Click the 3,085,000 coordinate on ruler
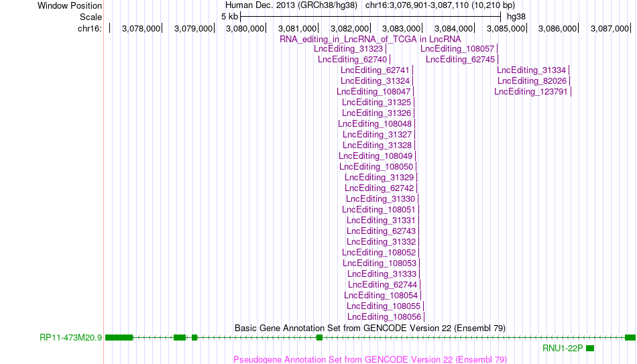The image size is (637, 364). (x=506, y=28)
